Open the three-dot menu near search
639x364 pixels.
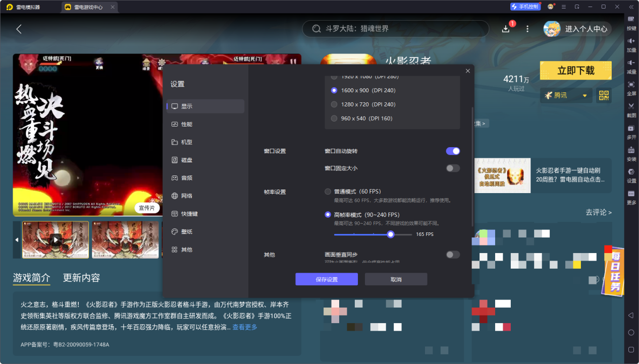click(527, 29)
